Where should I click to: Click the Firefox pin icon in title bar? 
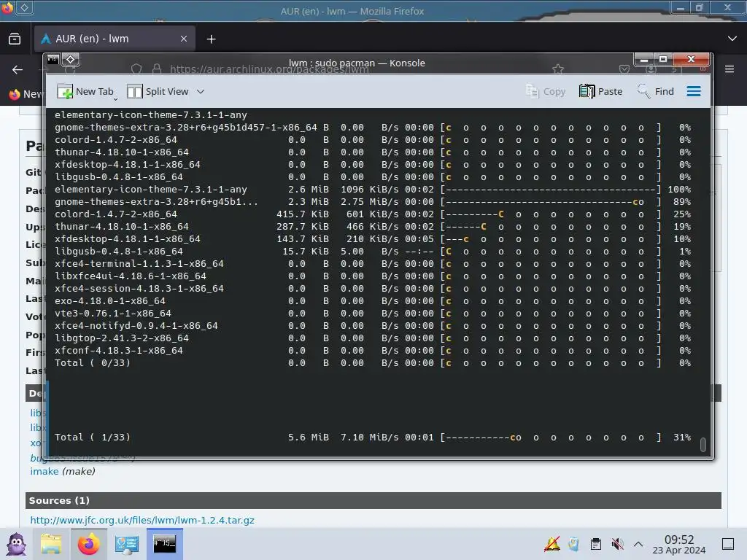[24, 7]
